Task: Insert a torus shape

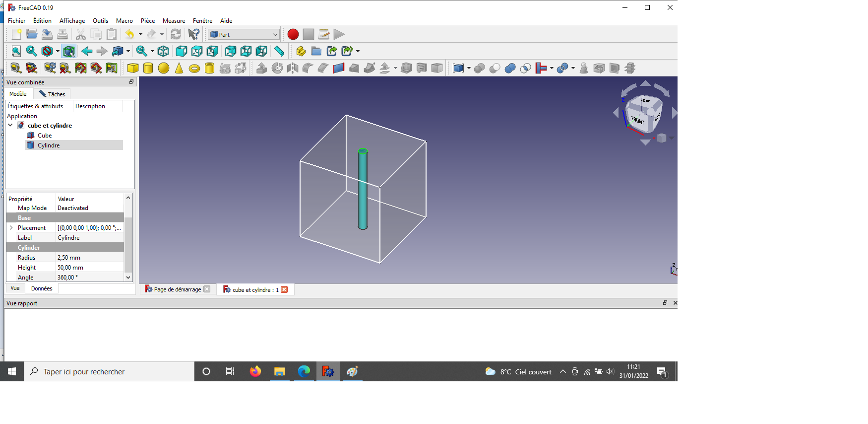Action: click(x=194, y=69)
